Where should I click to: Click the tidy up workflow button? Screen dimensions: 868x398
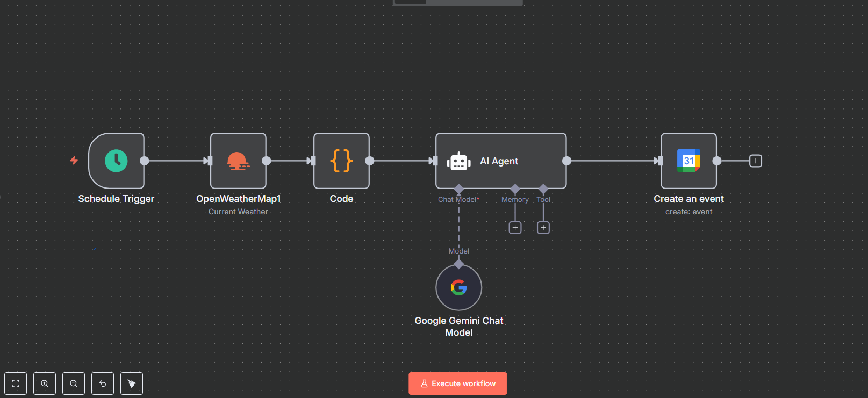[x=132, y=383]
